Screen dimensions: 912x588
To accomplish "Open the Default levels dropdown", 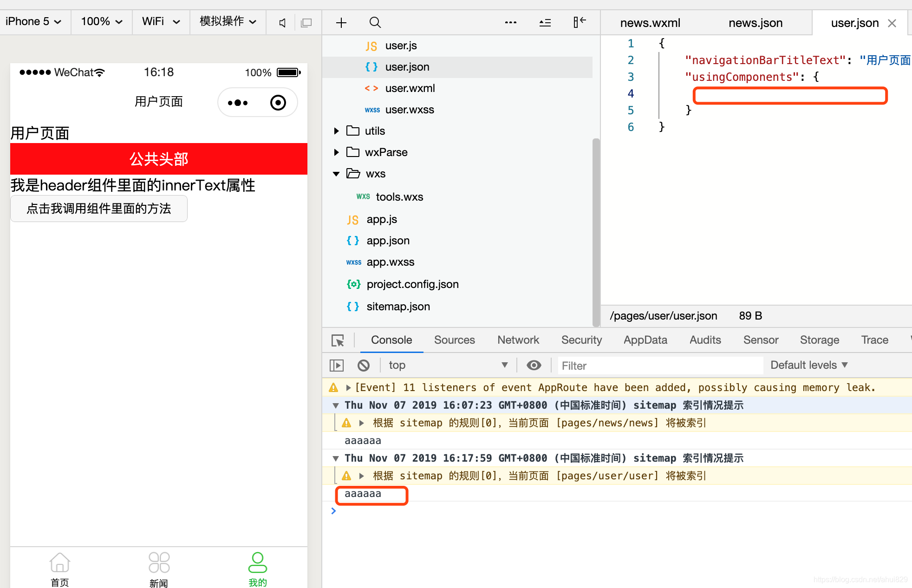I will pyautogui.click(x=808, y=365).
